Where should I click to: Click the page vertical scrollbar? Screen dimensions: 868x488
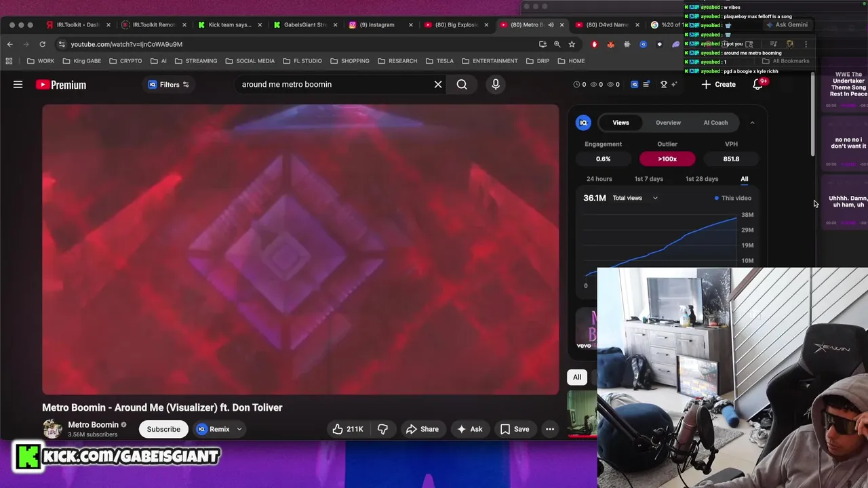coord(813,115)
